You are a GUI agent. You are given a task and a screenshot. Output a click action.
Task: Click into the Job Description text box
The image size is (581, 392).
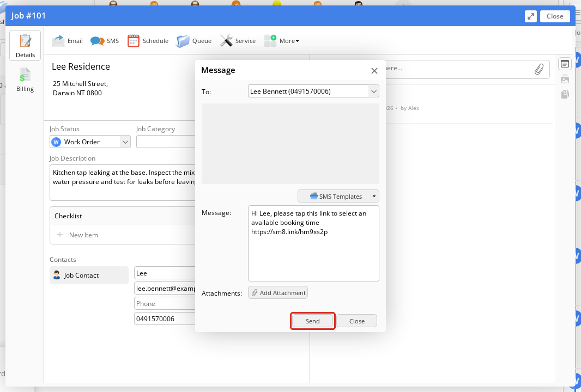tap(123, 182)
